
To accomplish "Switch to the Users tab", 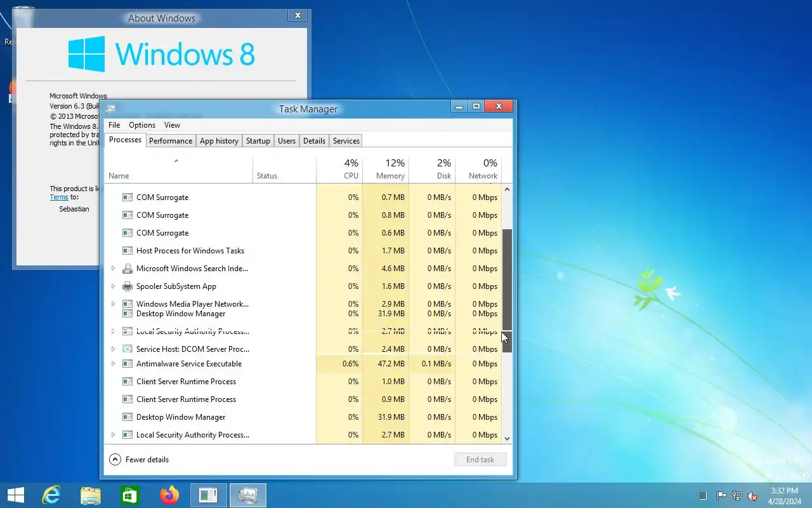I will pyautogui.click(x=287, y=141).
